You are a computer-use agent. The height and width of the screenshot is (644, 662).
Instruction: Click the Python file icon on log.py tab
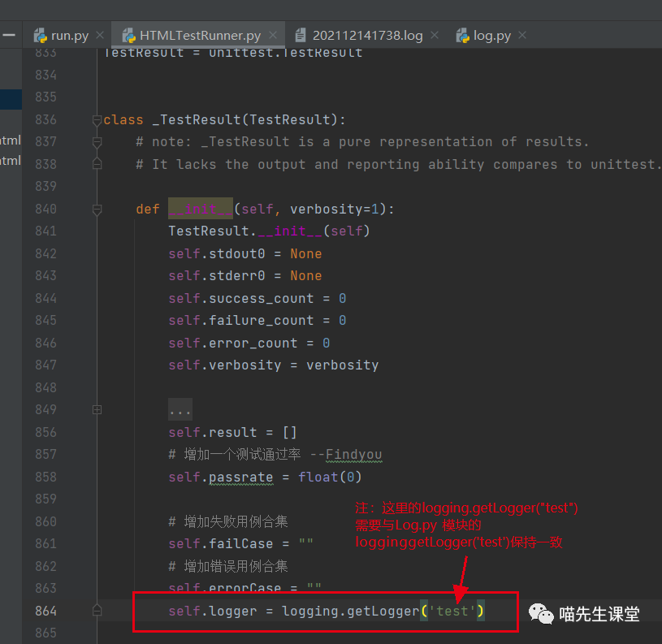coord(463,36)
